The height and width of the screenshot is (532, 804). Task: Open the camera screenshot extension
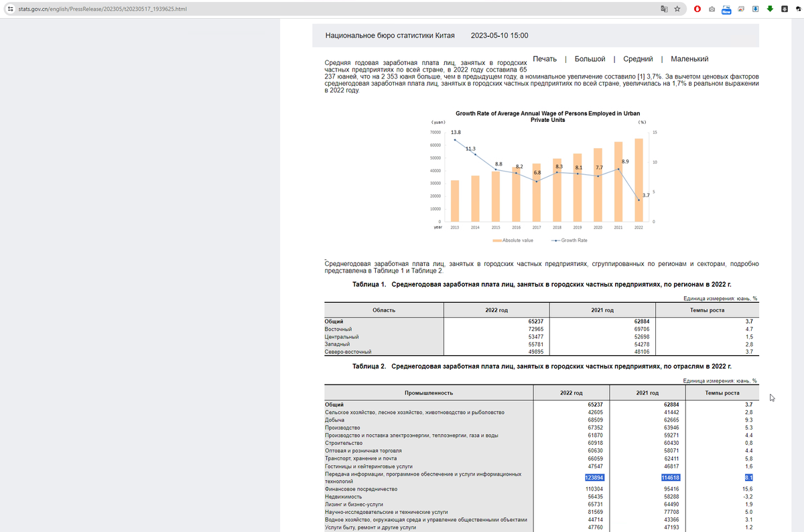click(712, 9)
